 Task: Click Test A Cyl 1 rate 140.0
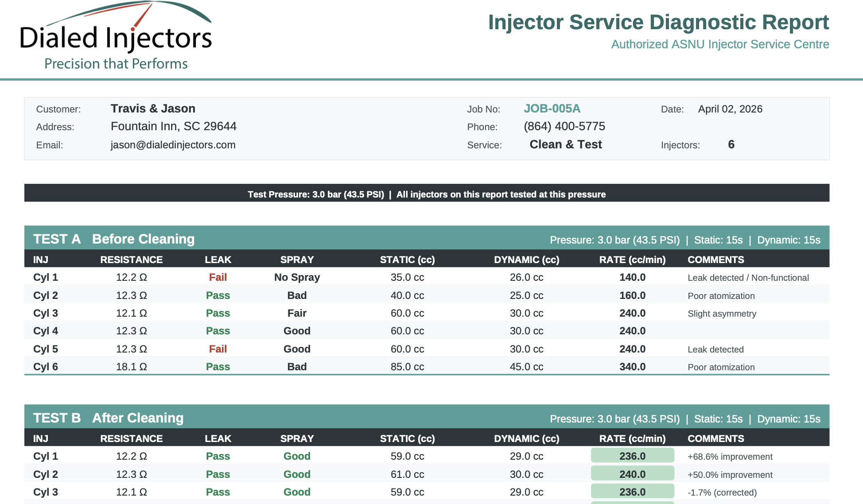632,277
